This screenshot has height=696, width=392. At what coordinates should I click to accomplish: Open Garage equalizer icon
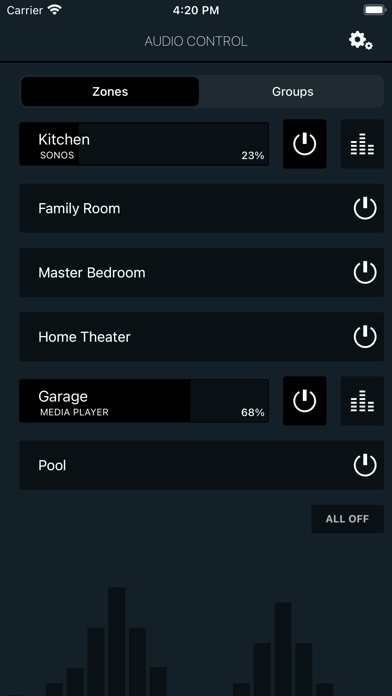coord(362,401)
